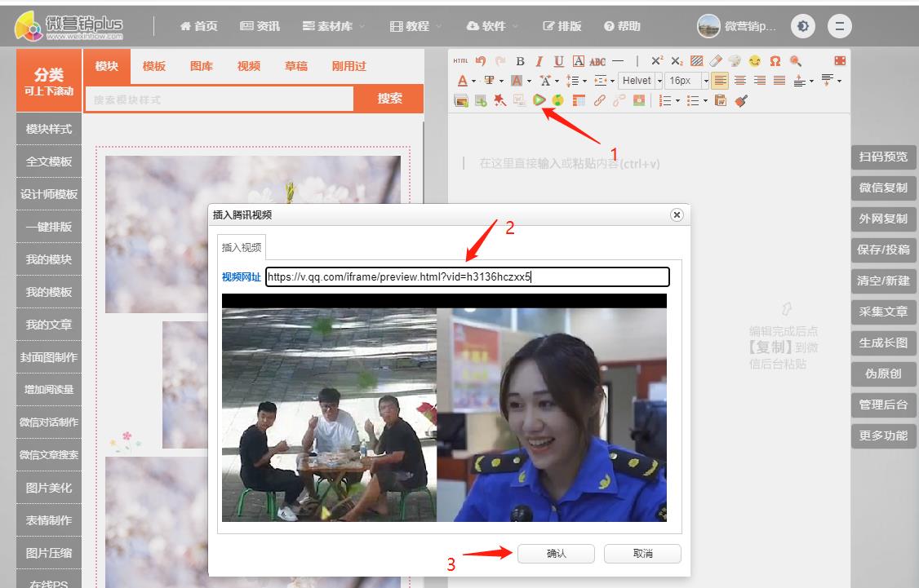This screenshot has height=588, width=919.
Task: Set text alignment to justify
Action: pyautogui.click(x=779, y=80)
